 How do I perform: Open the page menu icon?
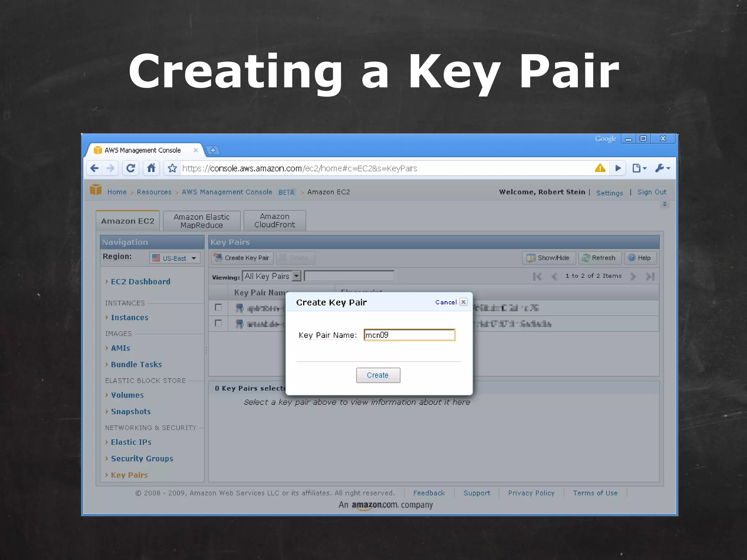[x=639, y=168]
